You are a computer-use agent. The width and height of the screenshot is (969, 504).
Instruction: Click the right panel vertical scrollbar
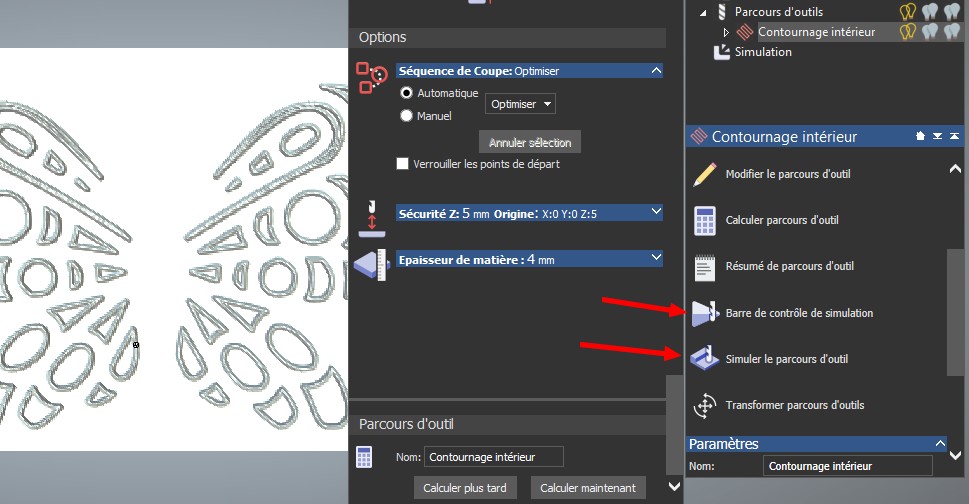coord(955,312)
